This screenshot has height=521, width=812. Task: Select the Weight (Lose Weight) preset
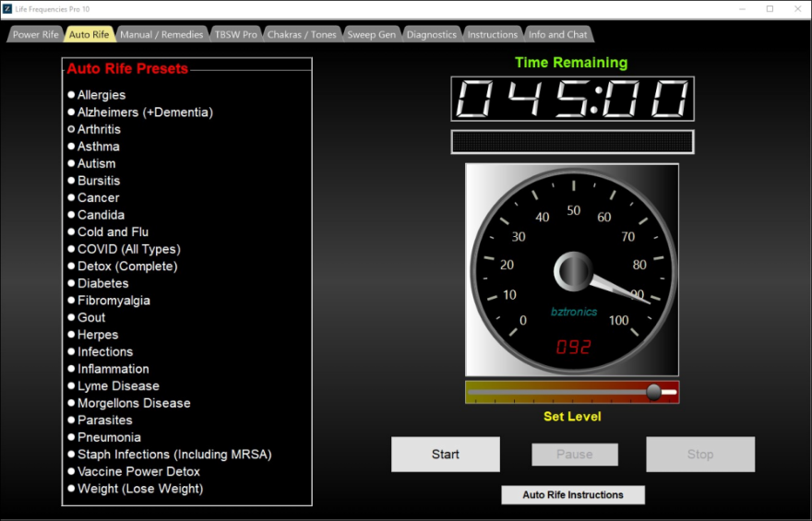click(x=72, y=489)
